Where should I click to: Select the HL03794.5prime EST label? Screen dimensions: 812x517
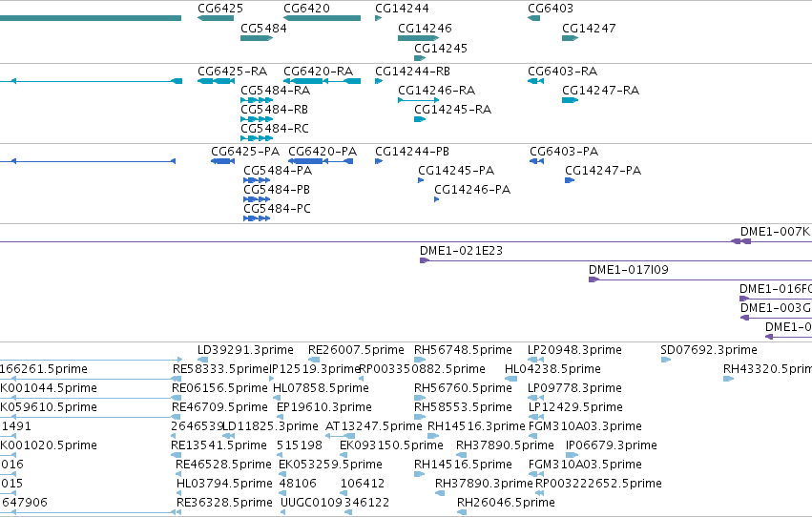(x=225, y=485)
